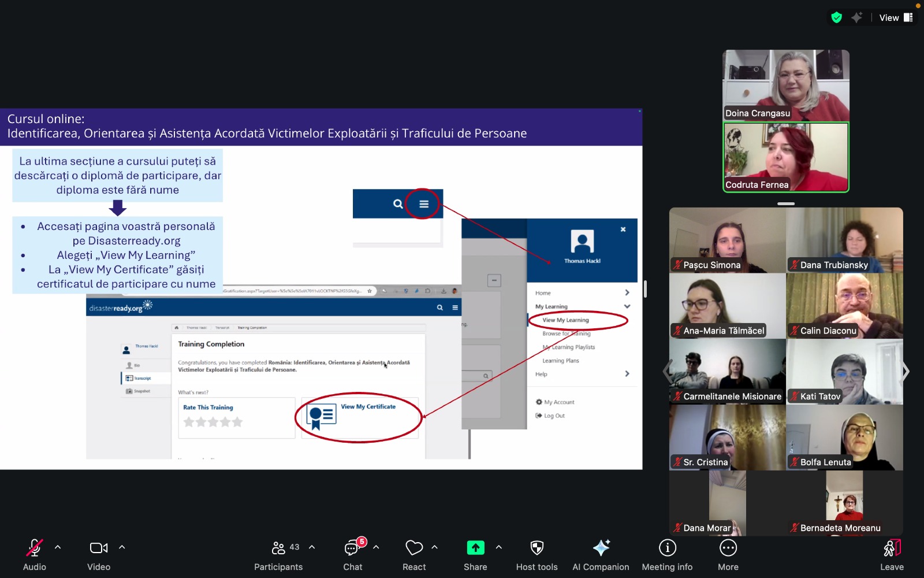This screenshot has width=924, height=578.
Task: Go to next page of participant gallery
Action: pos(905,372)
